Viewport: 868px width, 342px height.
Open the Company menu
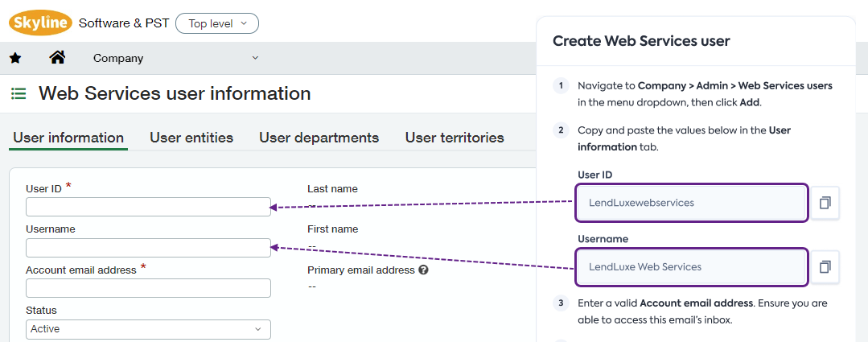click(x=118, y=58)
